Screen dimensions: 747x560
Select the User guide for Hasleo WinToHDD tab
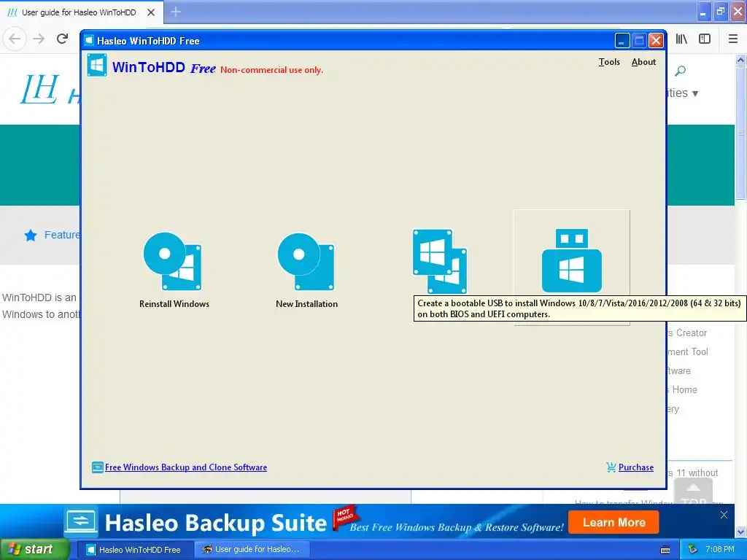coord(81,12)
